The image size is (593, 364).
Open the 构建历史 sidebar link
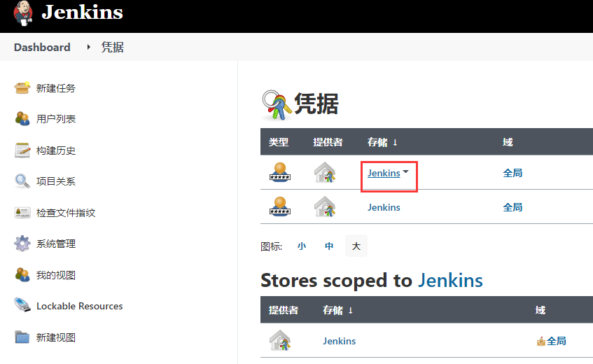click(56, 150)
